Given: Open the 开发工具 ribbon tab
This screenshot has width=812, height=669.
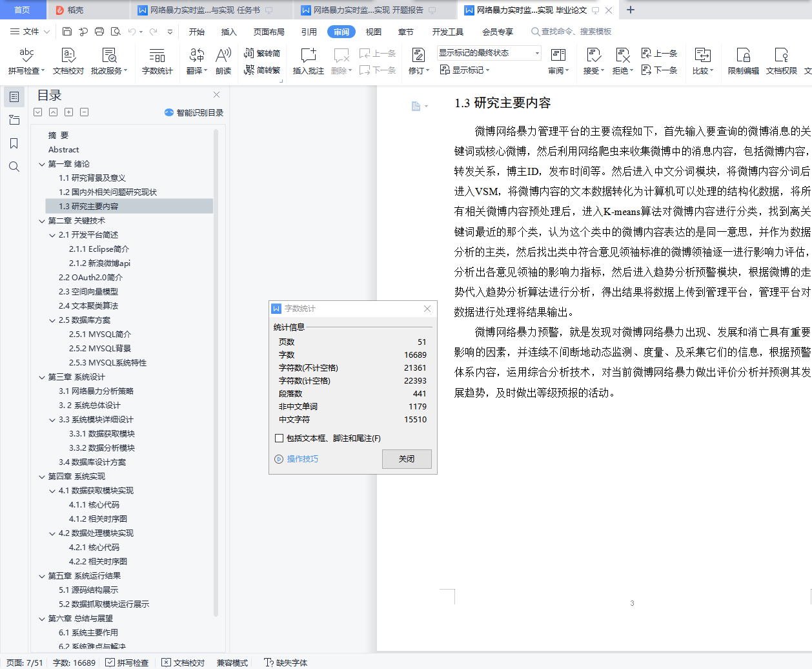Looking at the screenshot, I should click(448, 32).
